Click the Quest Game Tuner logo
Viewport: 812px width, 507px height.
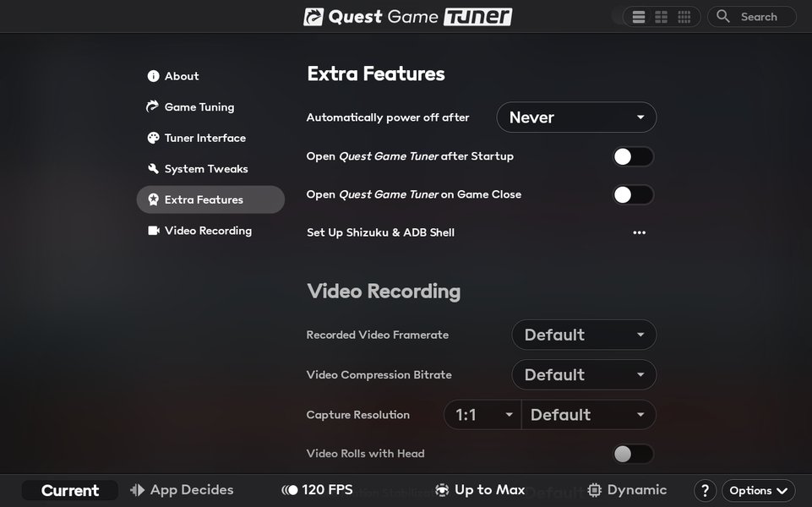point(407,17)
